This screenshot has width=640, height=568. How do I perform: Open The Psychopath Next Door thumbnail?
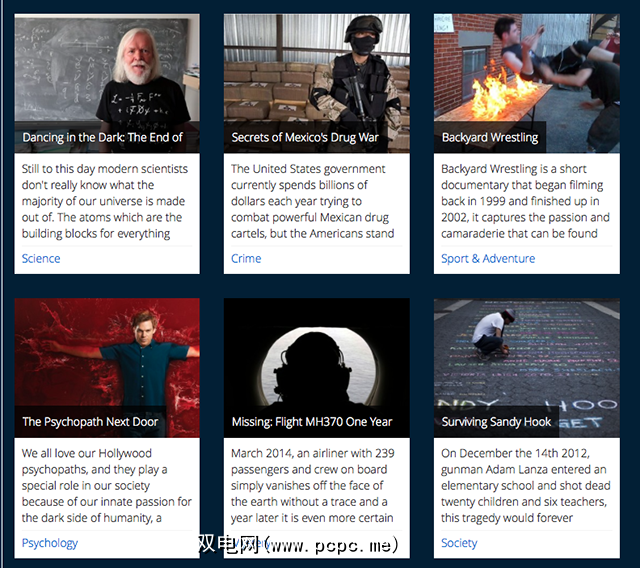pyautogui.click(x=107, y=368)
